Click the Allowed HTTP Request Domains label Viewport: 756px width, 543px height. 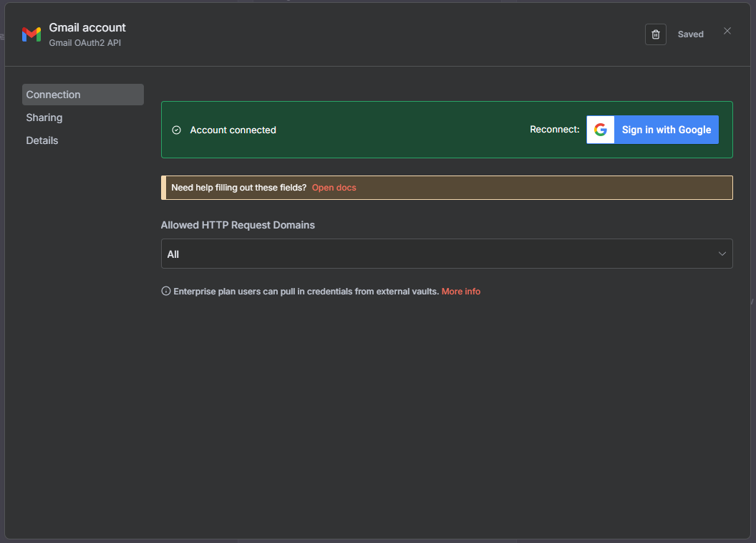coord(238,225)
